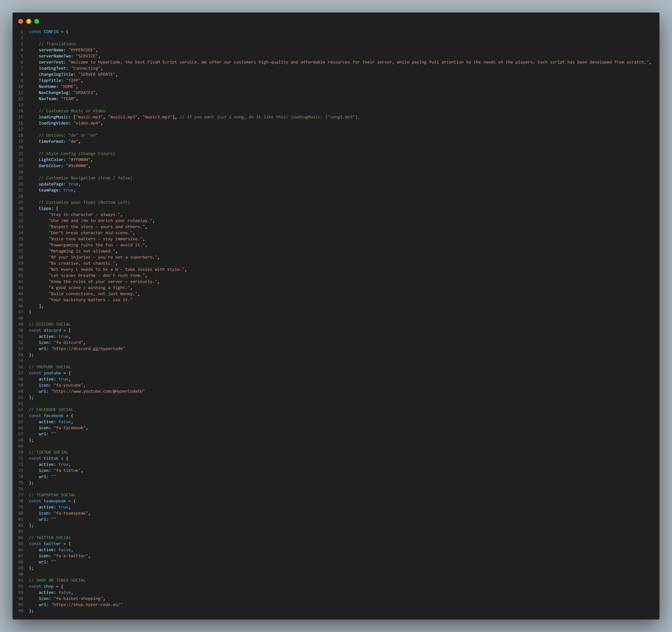Click the "Stay in character – always." tip
Viewport: 672px width, 632px height.
point(84,215)
